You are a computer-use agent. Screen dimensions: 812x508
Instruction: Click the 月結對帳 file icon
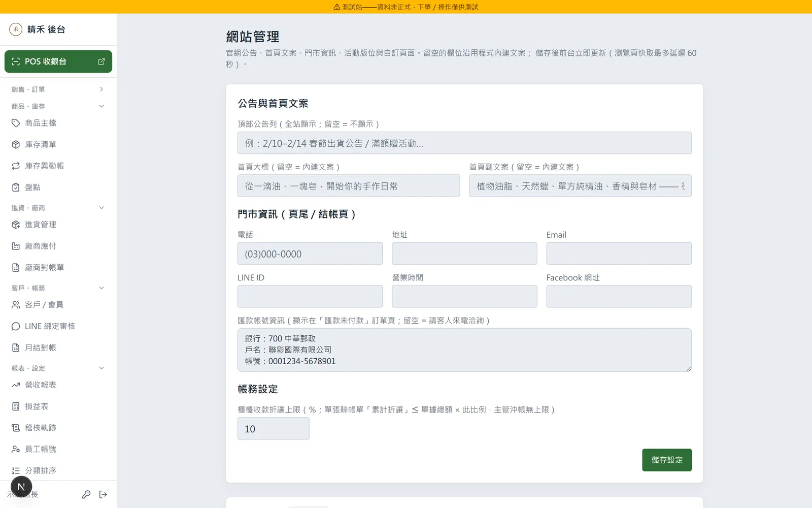coord(16,347)
